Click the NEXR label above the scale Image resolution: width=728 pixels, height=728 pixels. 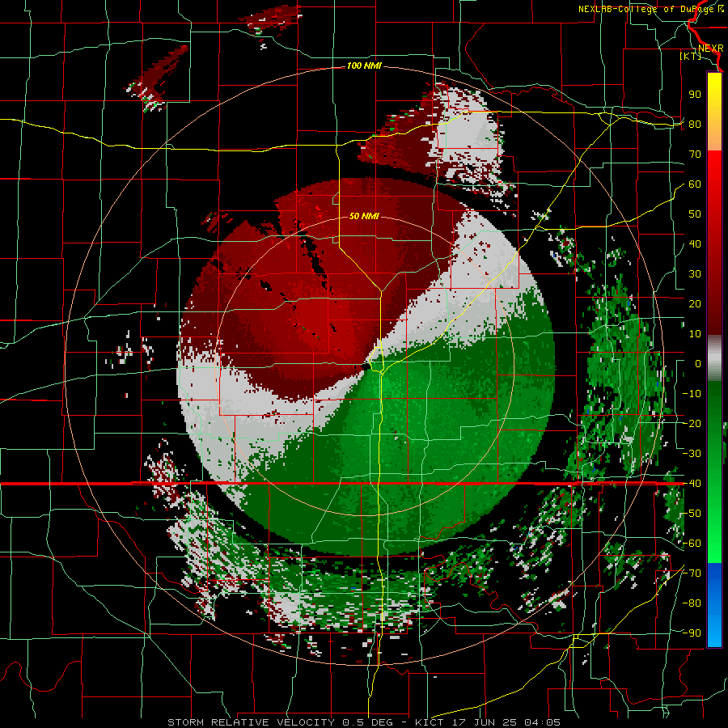[710, 48]
